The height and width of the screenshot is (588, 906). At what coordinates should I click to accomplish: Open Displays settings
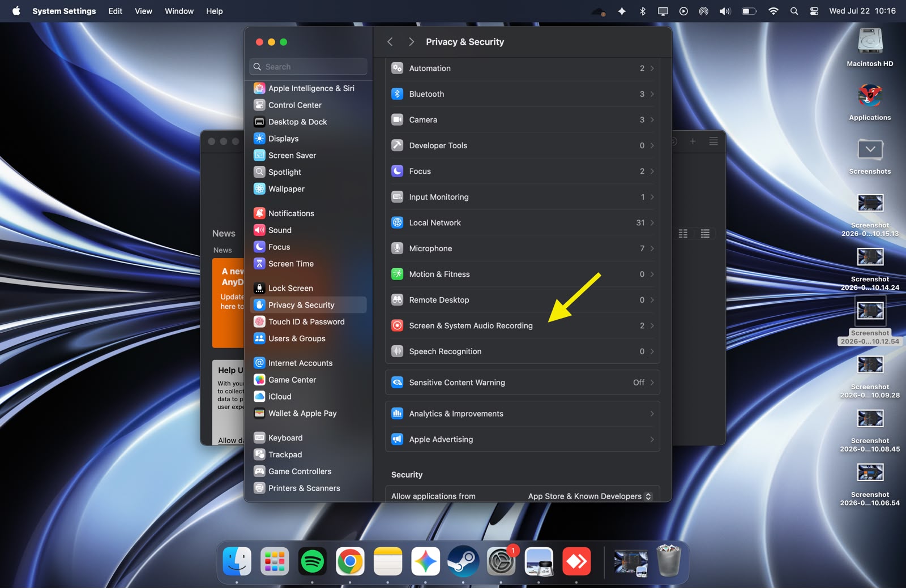coord(308,139)
